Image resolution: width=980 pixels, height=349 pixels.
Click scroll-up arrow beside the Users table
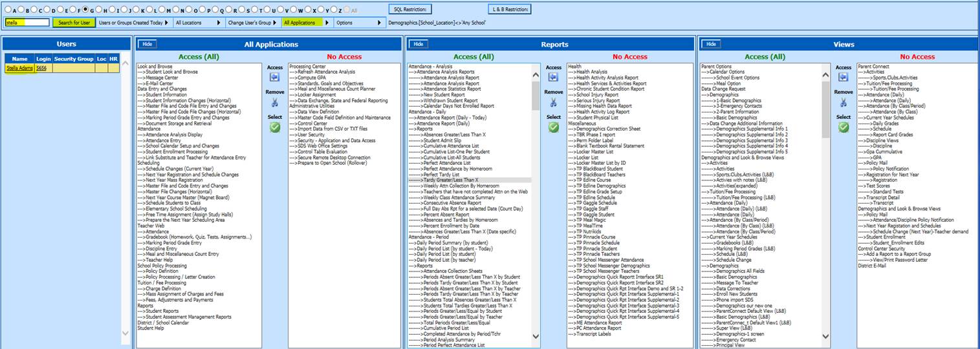point(125,64)
